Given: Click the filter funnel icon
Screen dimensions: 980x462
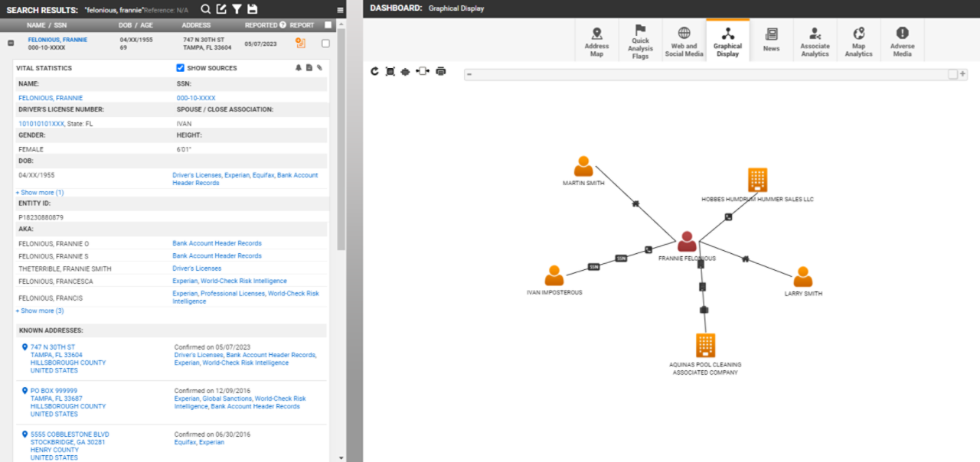Looking at the screenshot, I should coord(237,9).
